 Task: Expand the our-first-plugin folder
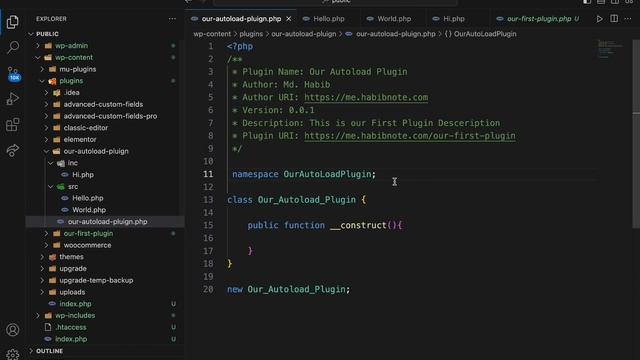pyautogui.click(x=46, y=233)
